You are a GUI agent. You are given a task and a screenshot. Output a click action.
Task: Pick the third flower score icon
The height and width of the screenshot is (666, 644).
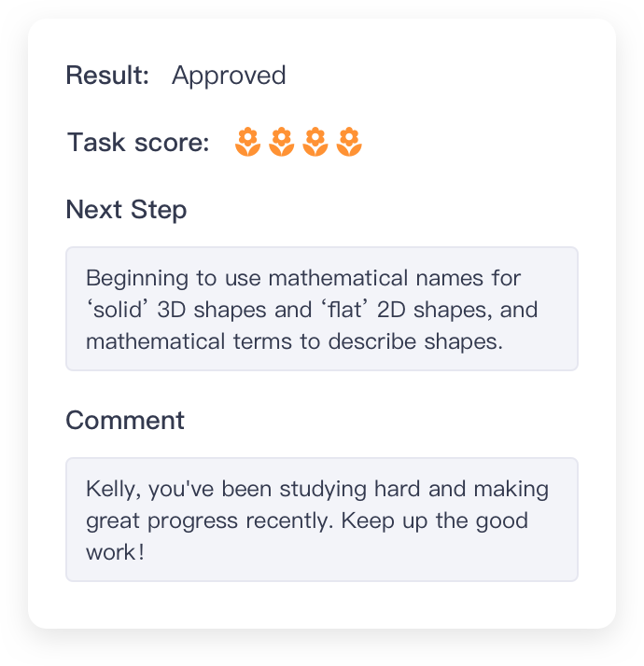[x=315, y=142]
